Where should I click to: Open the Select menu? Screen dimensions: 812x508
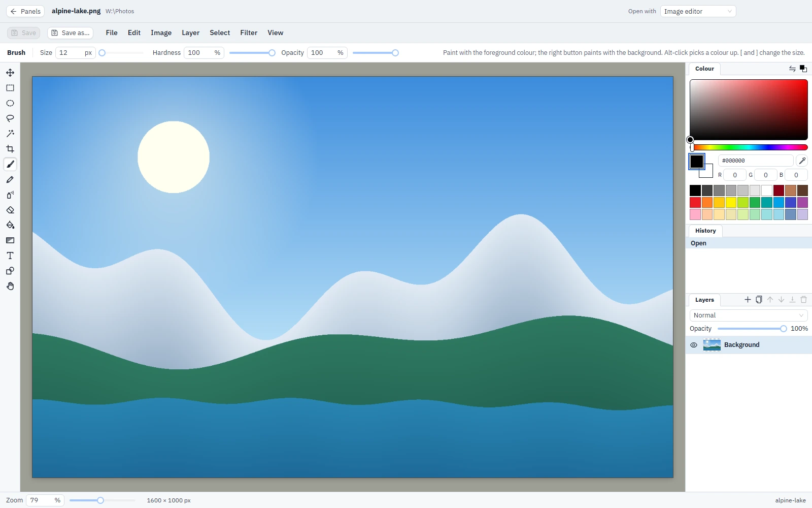[220, 33]
